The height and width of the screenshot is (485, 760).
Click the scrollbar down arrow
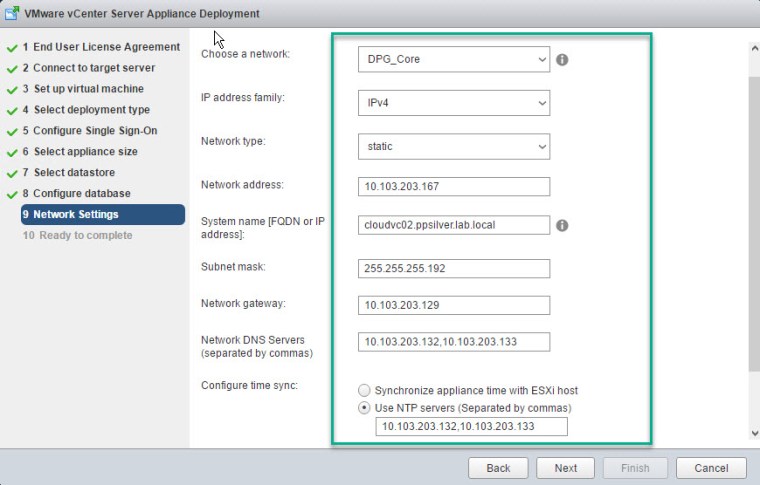[x=754, y=433]
